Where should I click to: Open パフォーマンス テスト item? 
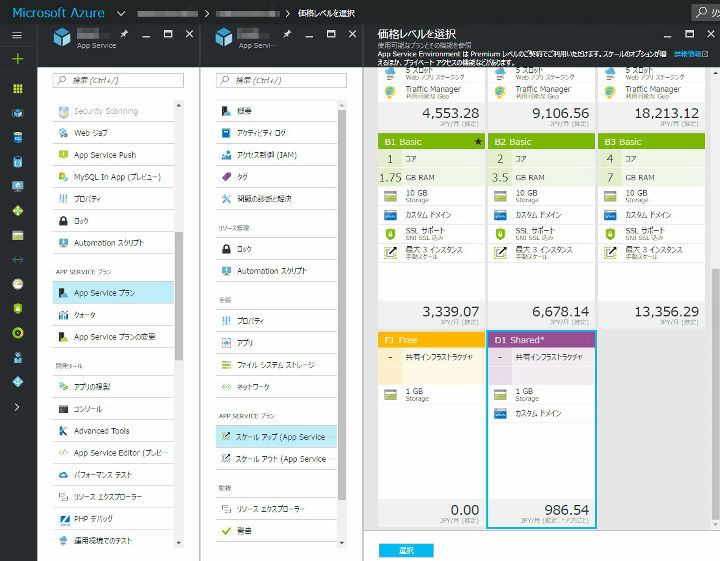pyautogui.click(x=113, y=475)
